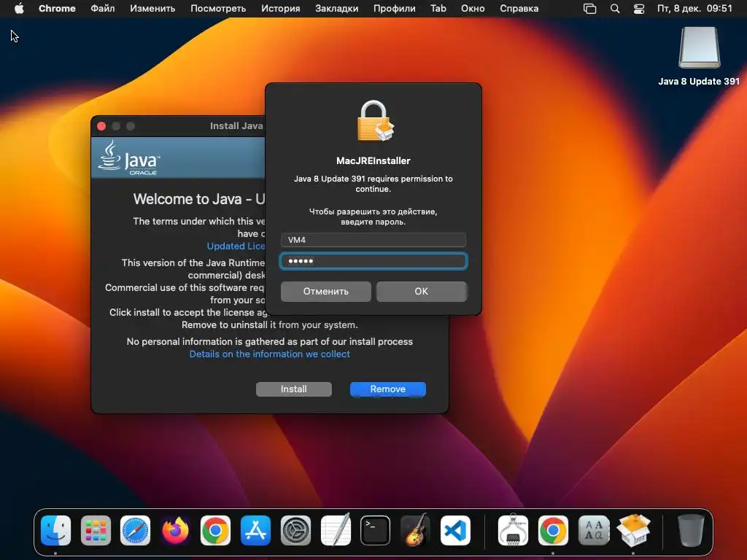Viewport: 747px width, 560px height.
Task: Click the Java installer box icon in Dock
Action: pyautogui.click(x=634, y=531)
